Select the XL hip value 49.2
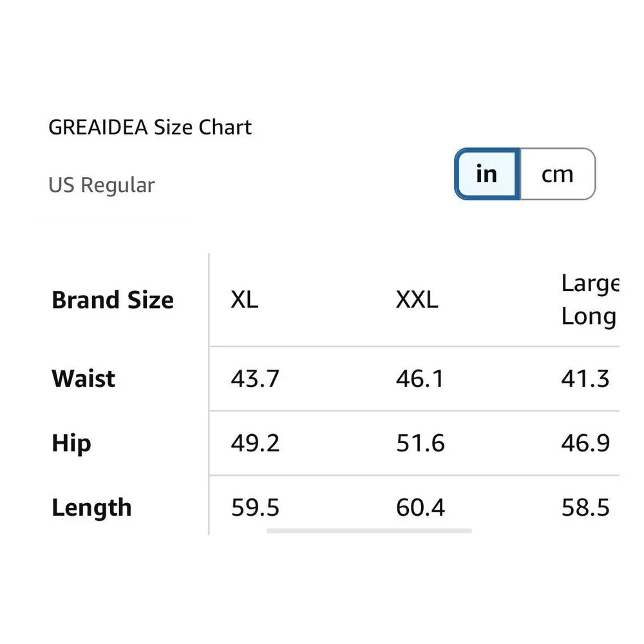This screenshot has height=644, width=644. pos(255,443)
